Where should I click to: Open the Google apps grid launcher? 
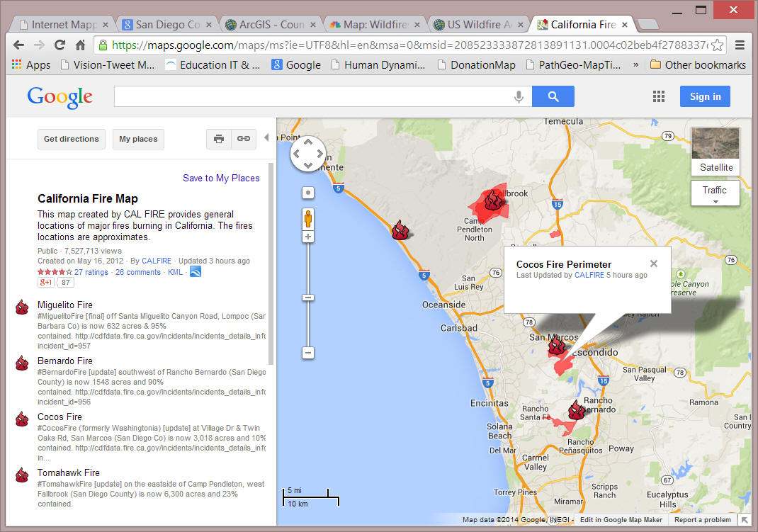(658, 96)
